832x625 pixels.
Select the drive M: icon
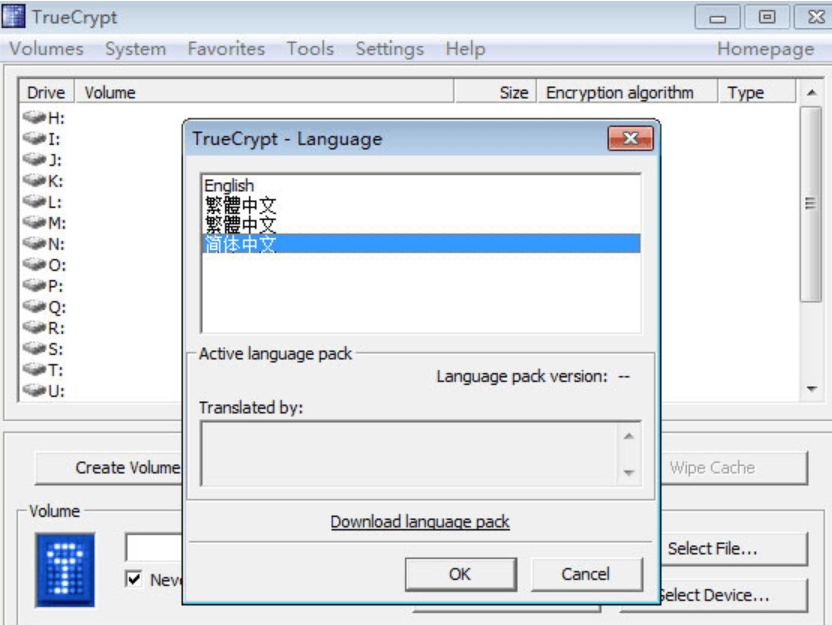click(34, 223)
